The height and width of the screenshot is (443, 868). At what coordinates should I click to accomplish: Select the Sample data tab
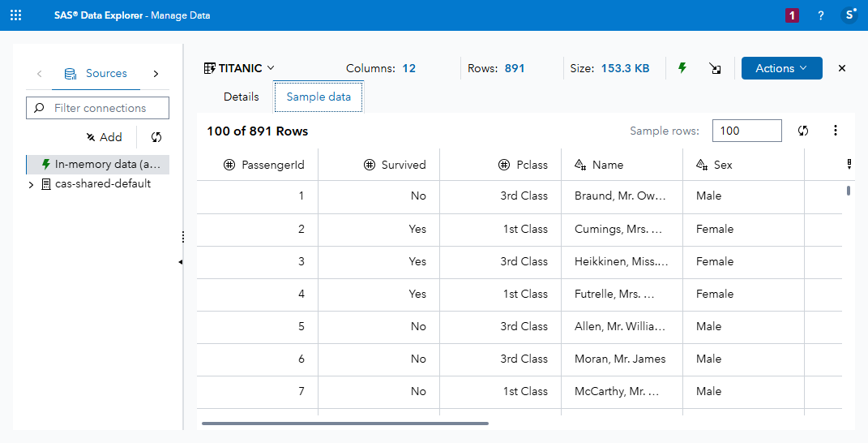point(319,97)
